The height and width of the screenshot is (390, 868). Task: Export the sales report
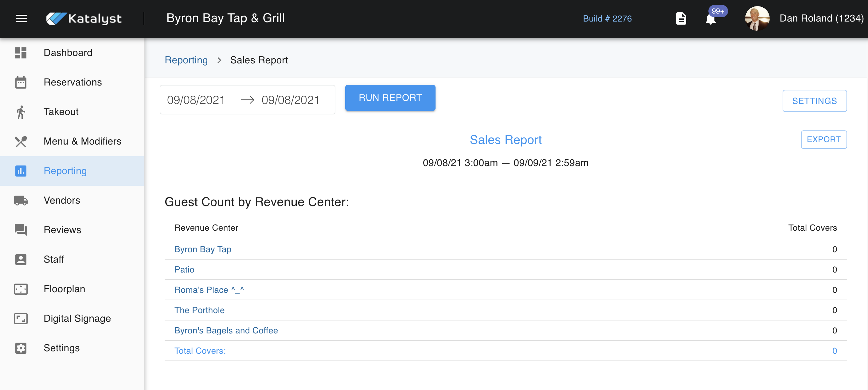[823, 140]
